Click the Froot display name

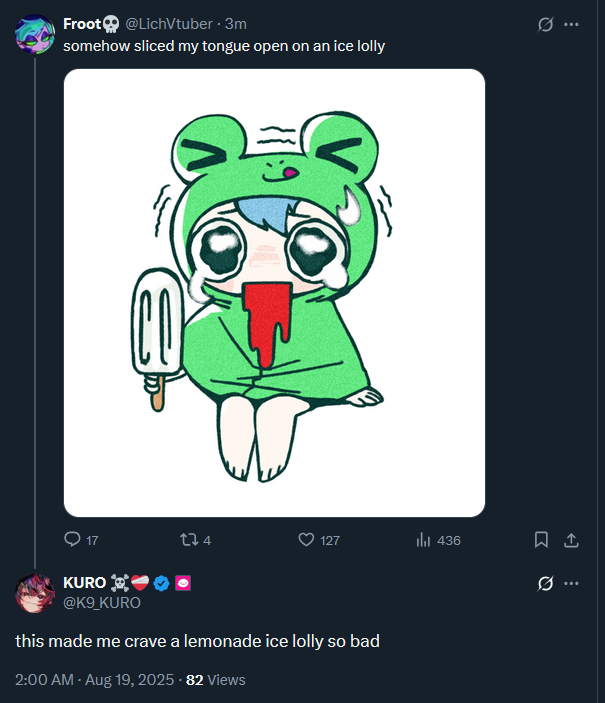pyautogui.click(x=81, y=24)
